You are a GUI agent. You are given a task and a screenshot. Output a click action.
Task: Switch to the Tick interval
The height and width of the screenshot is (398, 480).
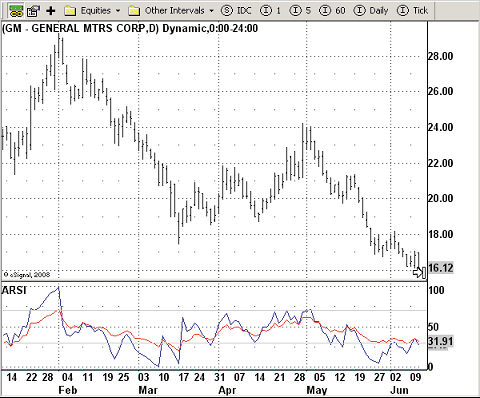tap(413, 11)
